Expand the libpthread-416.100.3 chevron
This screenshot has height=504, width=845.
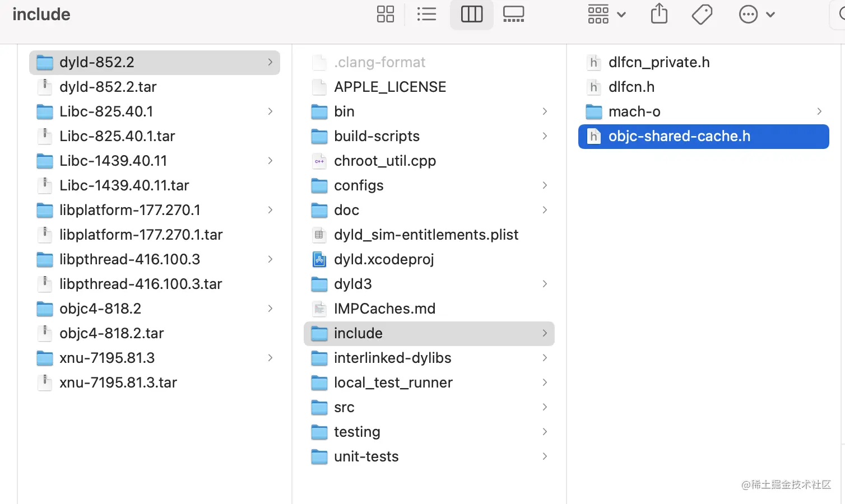pyautogui.click(x=270, y=259)
